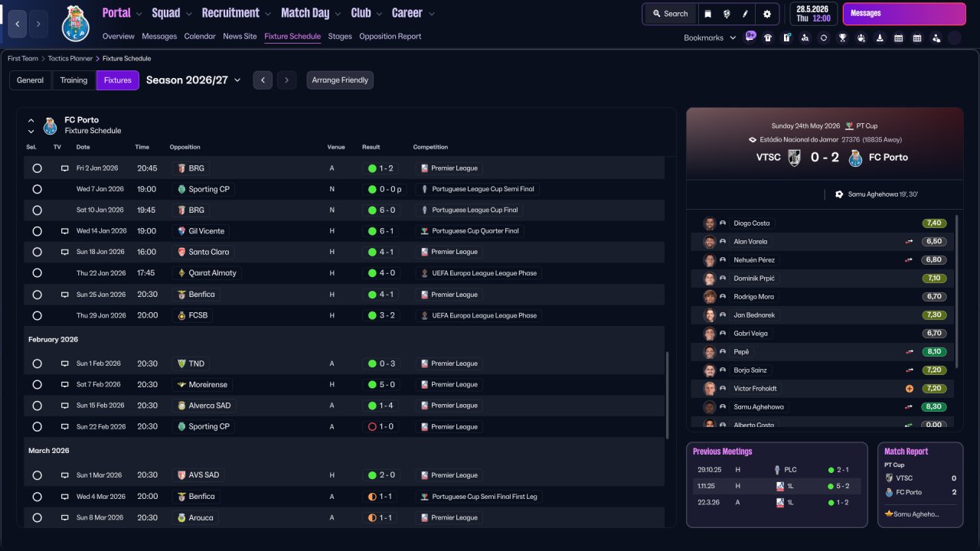Viewport: 980px width, 551px height.
Task: Click the substitution arrow icon for Pepê
Action: coord(910,352)
